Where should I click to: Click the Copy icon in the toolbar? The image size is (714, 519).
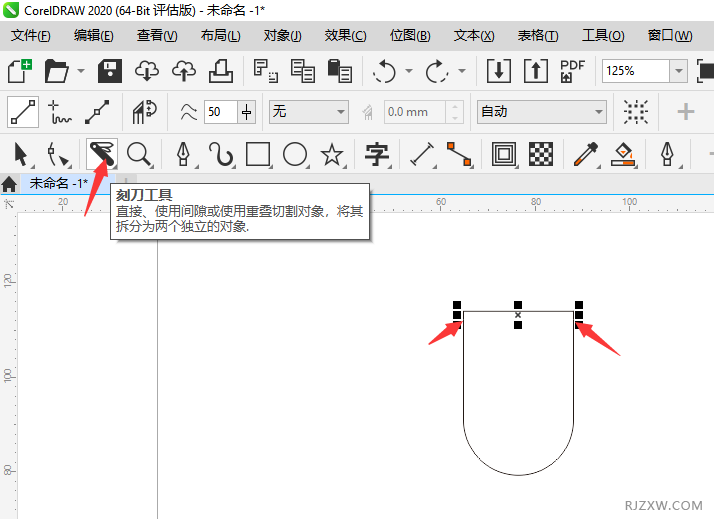(x=303, y=71)
